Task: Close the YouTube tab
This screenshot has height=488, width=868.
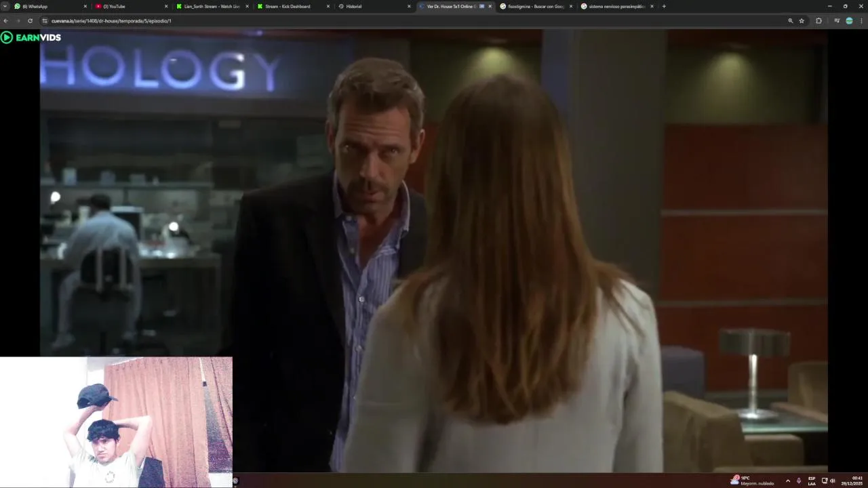Action: coord(166,6)
